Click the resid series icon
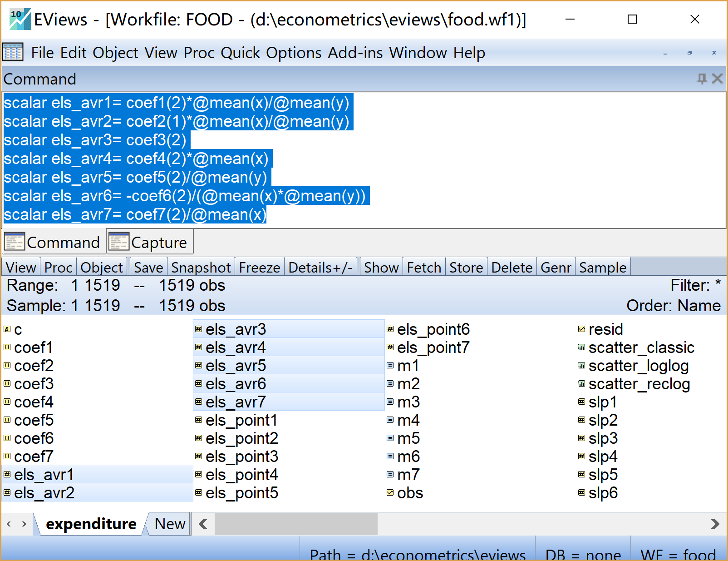 coord(581,329)
